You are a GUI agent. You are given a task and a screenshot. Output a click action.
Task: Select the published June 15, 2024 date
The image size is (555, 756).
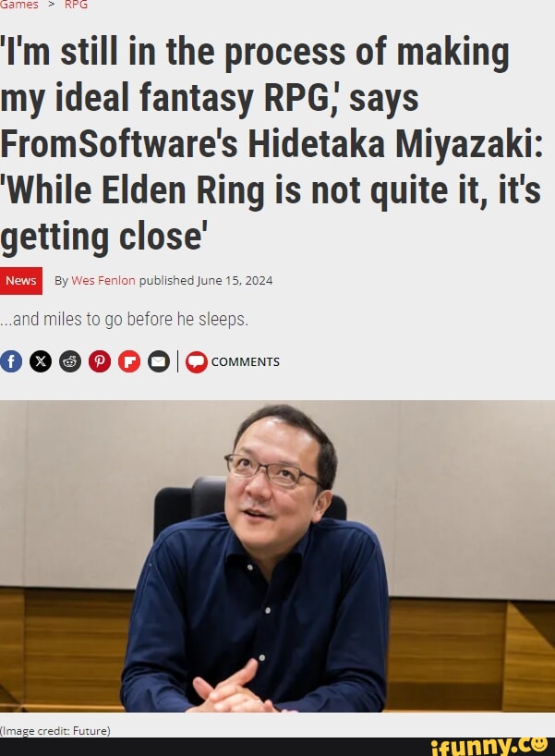[x=206, y=281]
